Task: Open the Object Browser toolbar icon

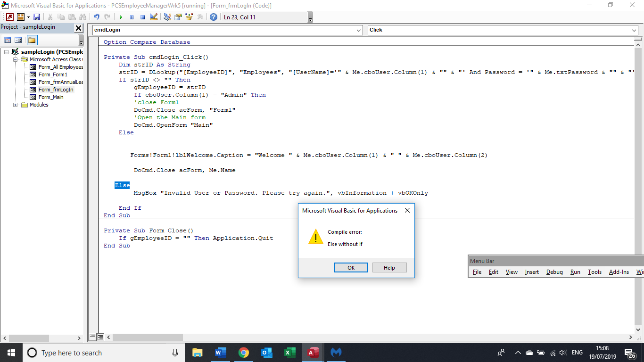Action: pyautogui.click(x=189, y=17)
